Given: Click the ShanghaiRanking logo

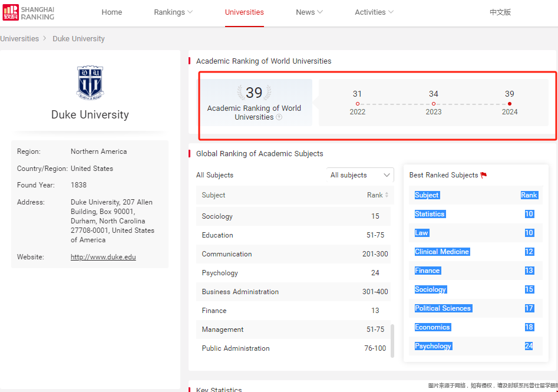Looking at the screenshot, I should [28, 12].
